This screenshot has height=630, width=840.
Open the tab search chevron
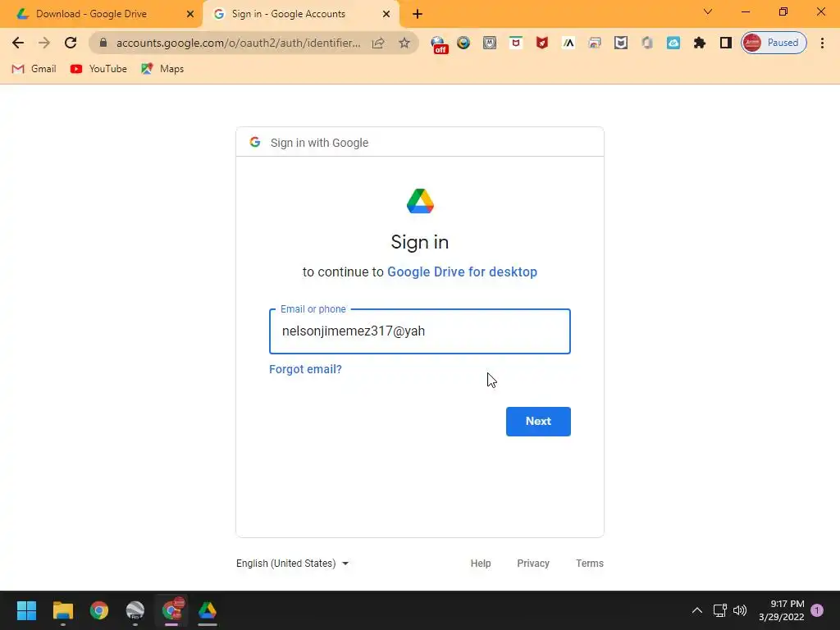click(x=708, y=11)
